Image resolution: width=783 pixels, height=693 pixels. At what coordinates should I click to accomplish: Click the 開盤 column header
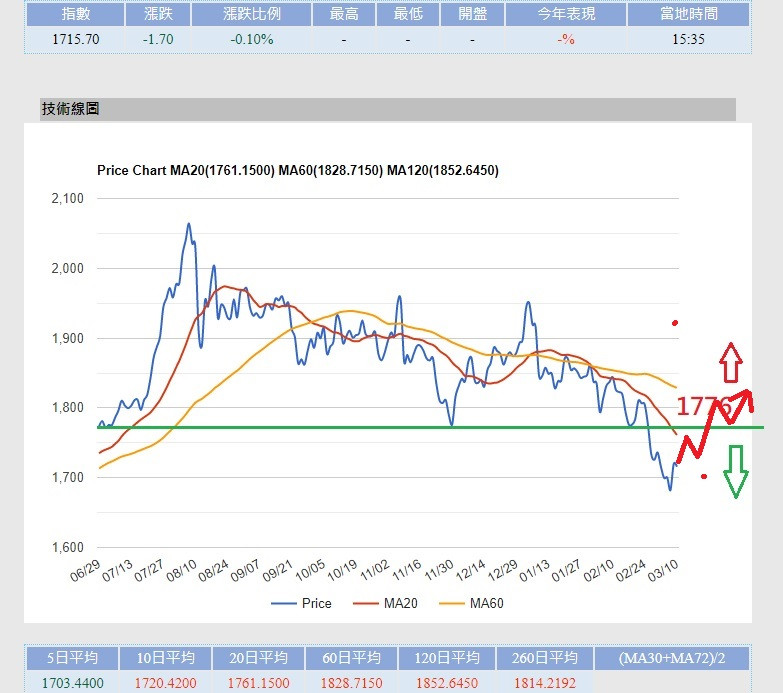click(x=472, y=13)
